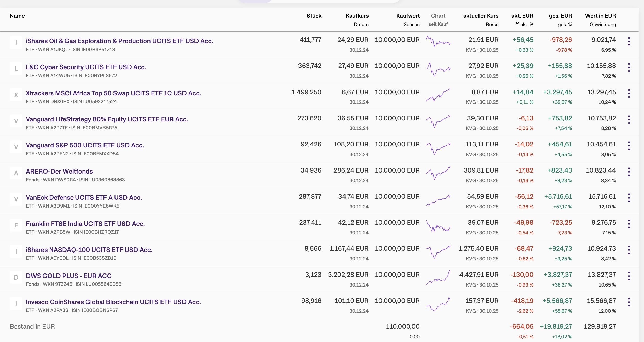Sort by ges. EUR column header
This screenshot has width=644, height=342.
pos(560,16)
